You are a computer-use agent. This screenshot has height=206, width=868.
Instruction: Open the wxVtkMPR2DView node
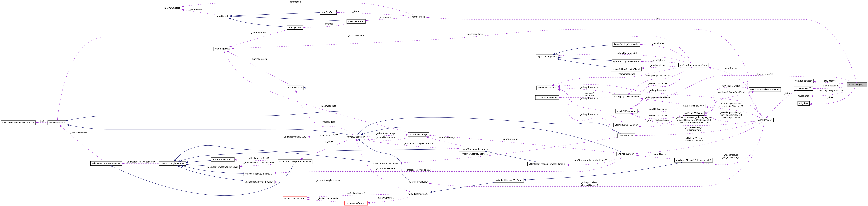click(418, 182)
